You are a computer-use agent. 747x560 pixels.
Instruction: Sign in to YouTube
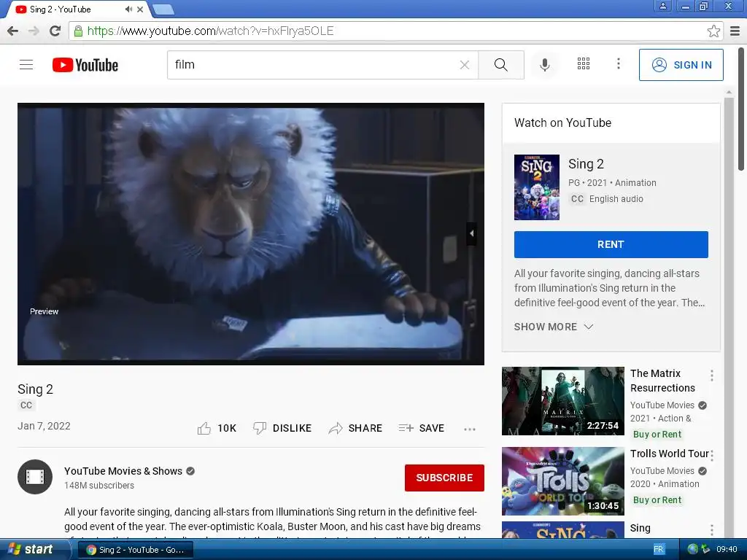[681, 65]
